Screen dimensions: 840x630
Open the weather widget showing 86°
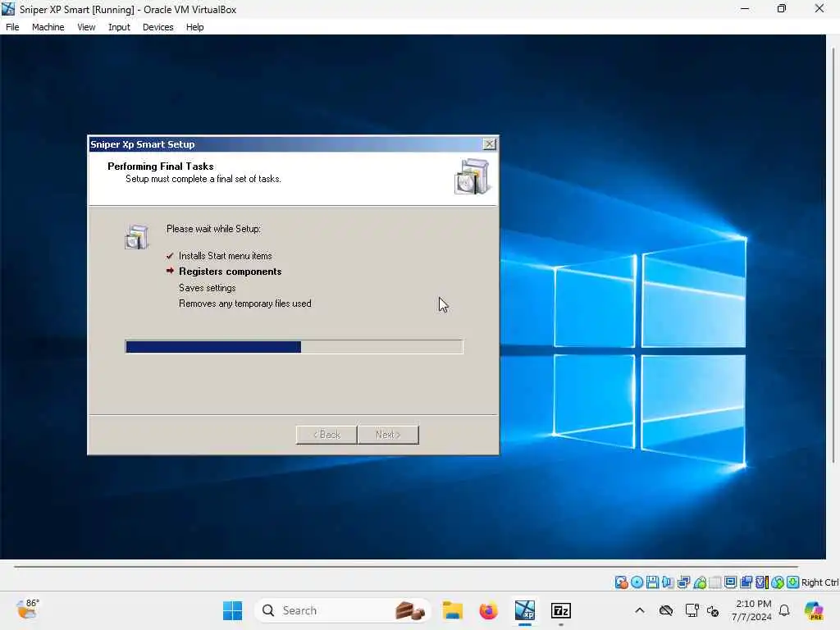pyautogui.click(x=27, y=609)
